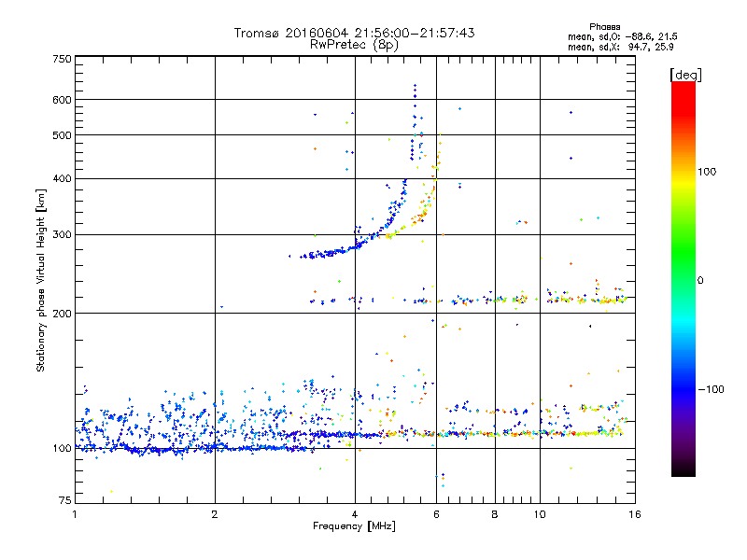This screenshot has width=747, height=560.
Task: Select the 'mean, sd,O: -88.6, 21.5' line
Action: [623, 36]
